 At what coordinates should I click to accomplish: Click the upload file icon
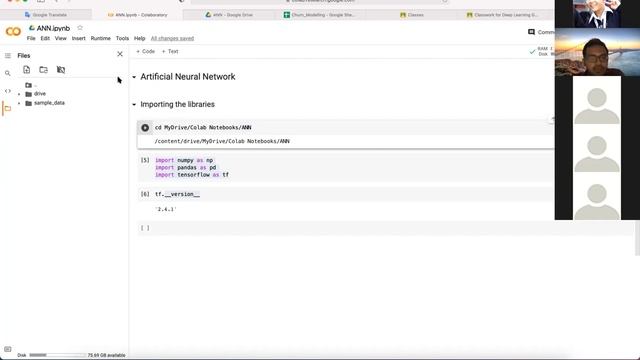(x=27, y=70)
